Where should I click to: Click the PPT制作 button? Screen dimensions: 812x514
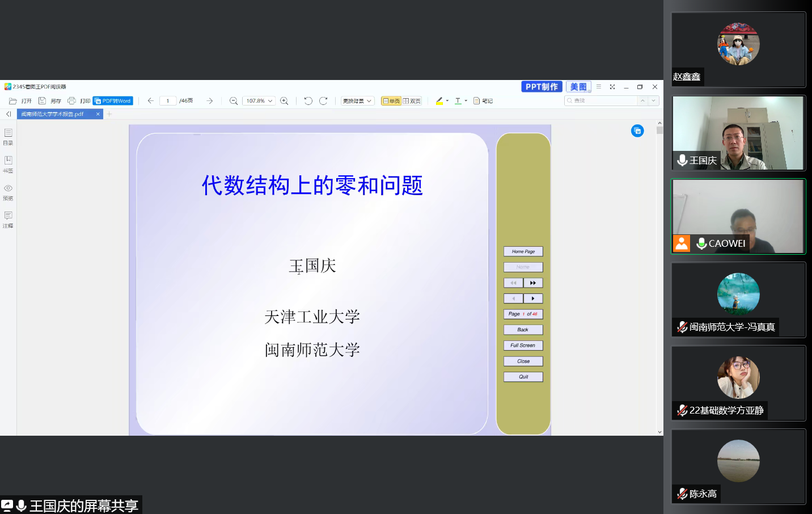pyautogui.click(x=542, y=87)
